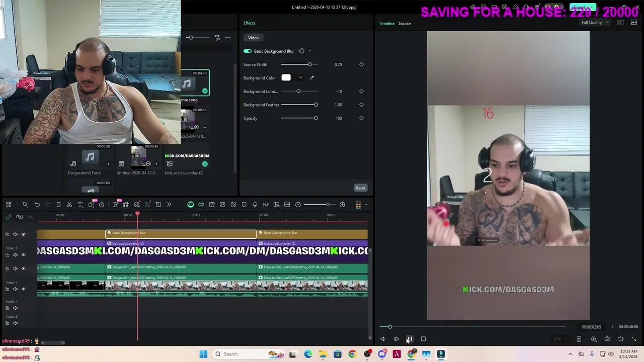Open the media panel filter icon
This screenshot has height=362, width=644.
click(217, 38)
